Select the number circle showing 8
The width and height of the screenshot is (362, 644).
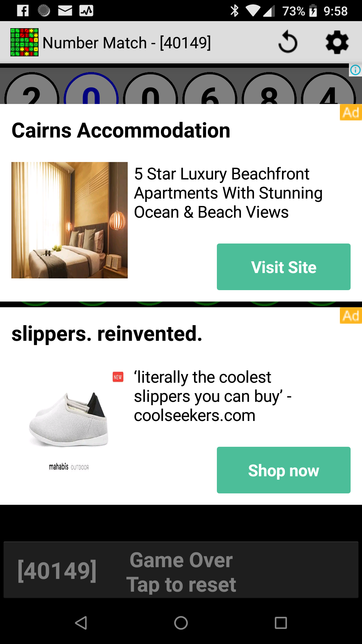click(x=269, y=89)
